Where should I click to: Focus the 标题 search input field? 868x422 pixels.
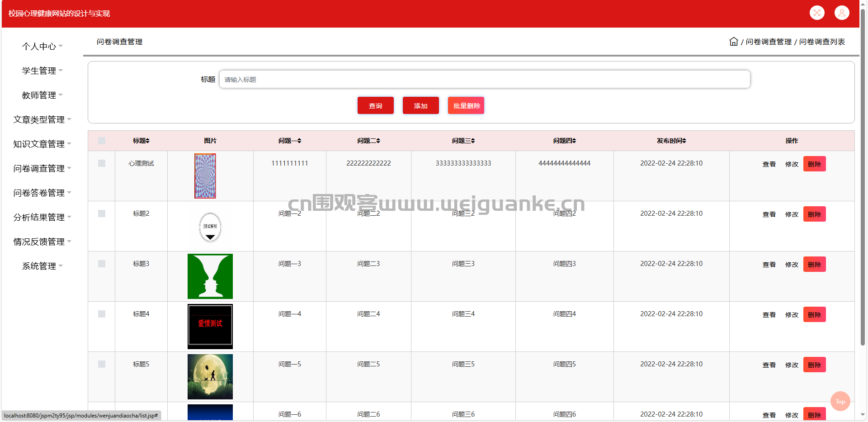(x=485, y=79)
